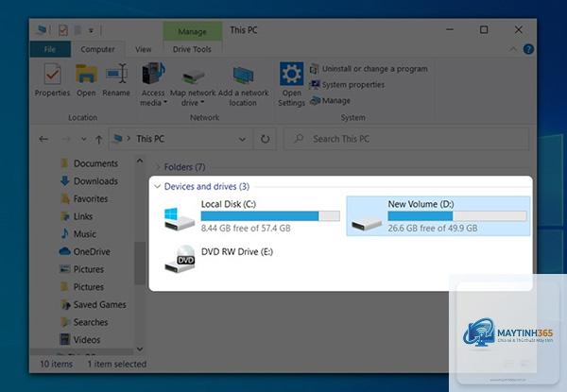
Task: Switch to the Drive Tools tab
Action: [192, 49]
